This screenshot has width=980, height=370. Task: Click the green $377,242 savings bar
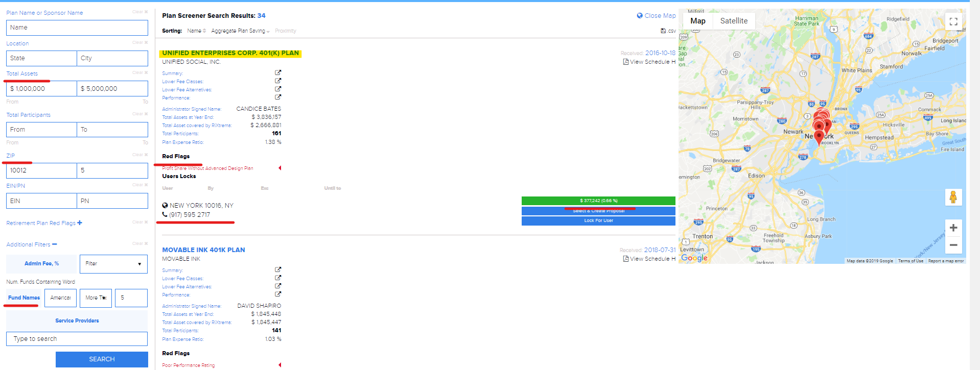[598, 201]
